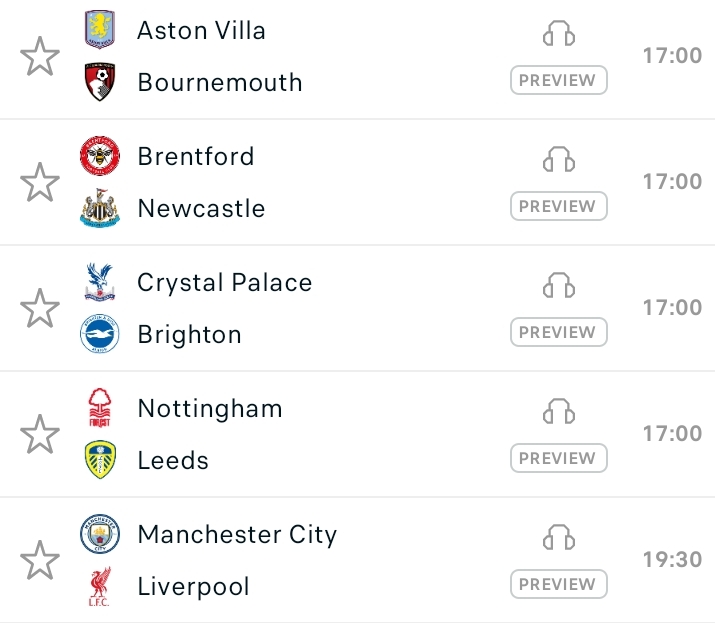Play audio for Manchester City vs Liverpool

pyautogui.click(x=559, y=538)
